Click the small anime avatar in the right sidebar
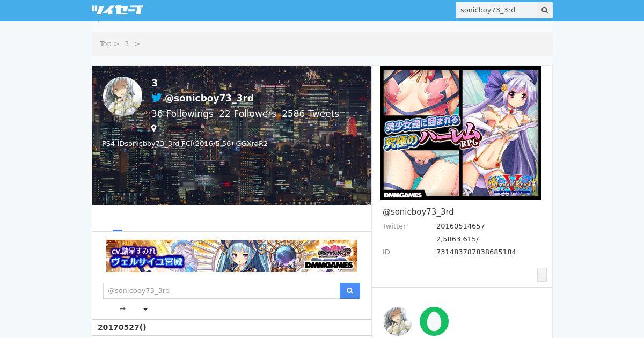Viewport: 644px width, 338px height. [x=398, y=321]
